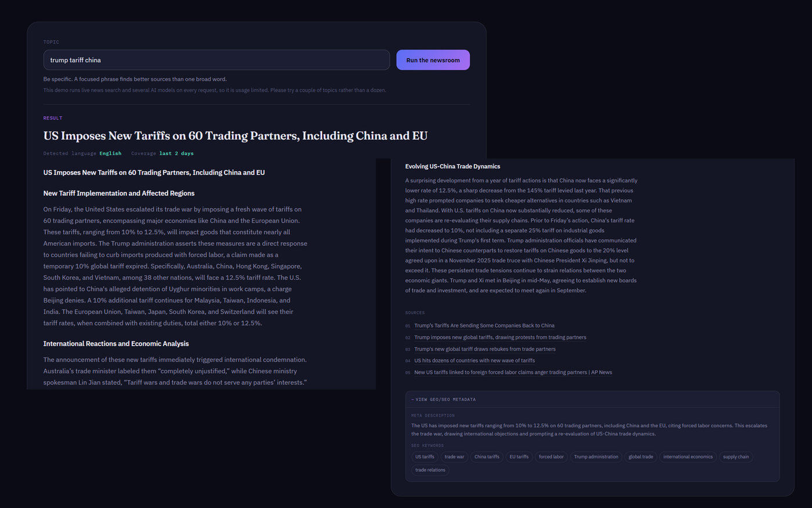Open source Trump's Tariffs Are Sending Some Companies Back to China
812x508 pixels.
point(484,326)
